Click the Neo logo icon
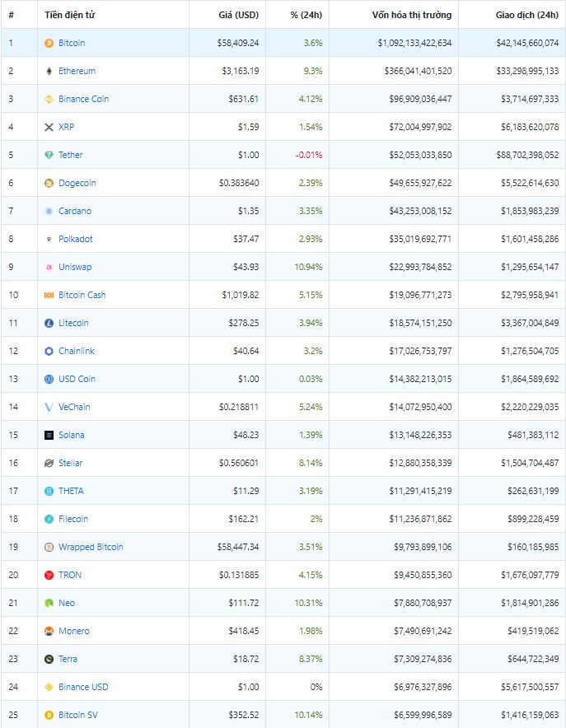 49,603
